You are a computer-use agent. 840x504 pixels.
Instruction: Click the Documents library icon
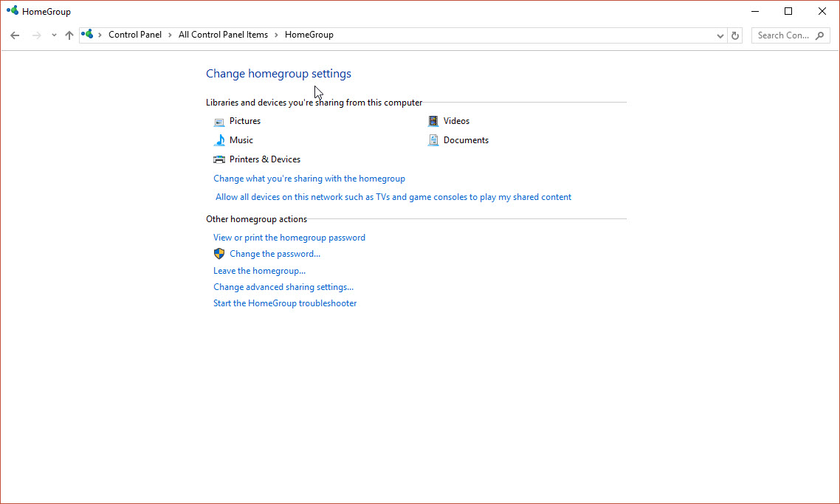pyautogui.click(x=433, y=140)
